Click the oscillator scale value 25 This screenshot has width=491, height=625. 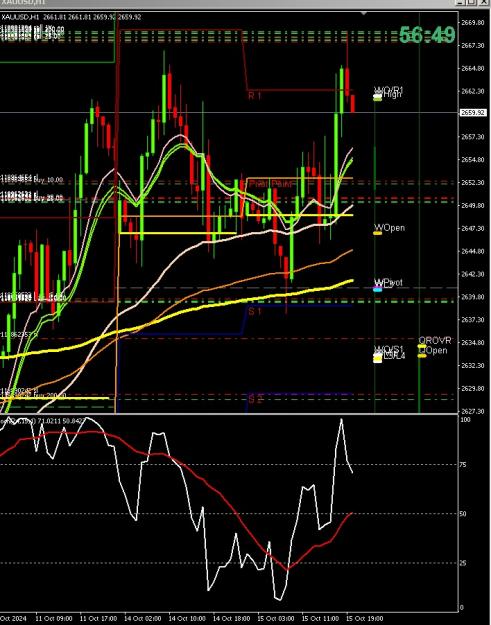pyautogui.click(x=464, y=563)
